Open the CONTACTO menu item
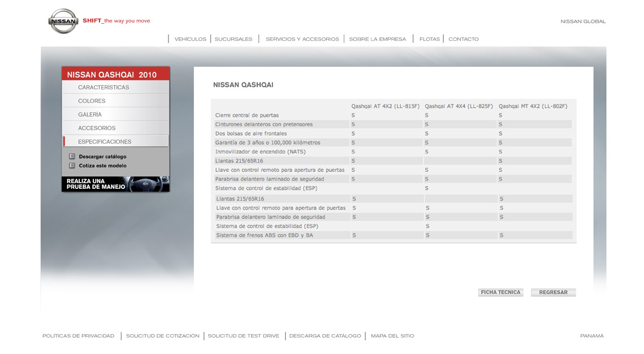This screenshot has height=354, width=644. point(463,39)
